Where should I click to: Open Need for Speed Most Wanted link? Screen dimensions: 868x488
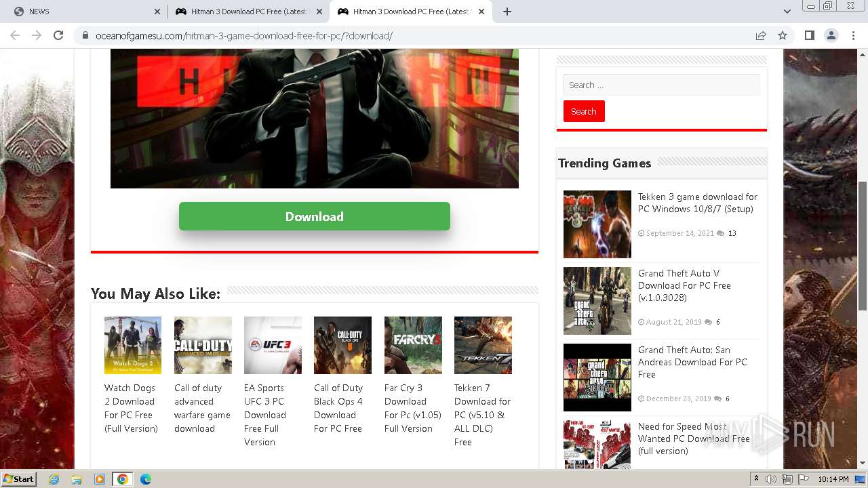694,439
